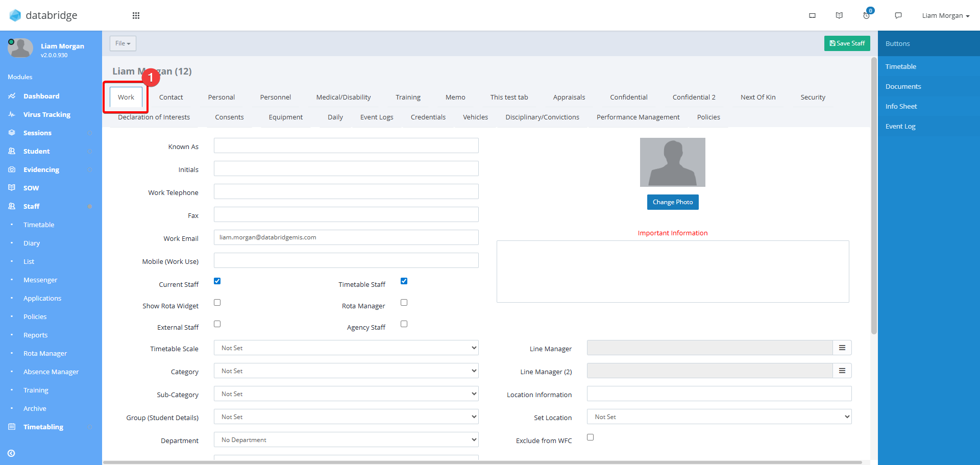Screen dimensions: 980x465
Task: Click the Dashboard chart icon in sidebar
Action: point(12,96)
